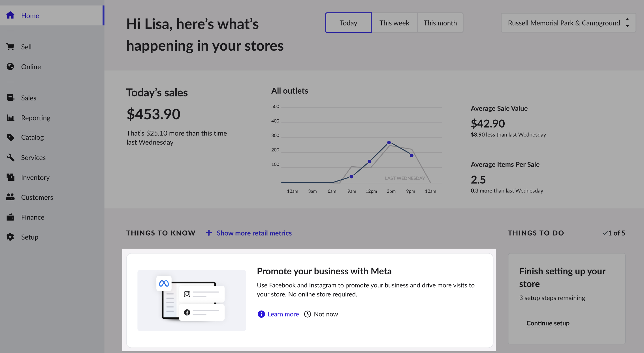Image resolution: width=644 pixels, height=353 pixels.
Task: Click the Online globe icon
Action: pos(10,66)
